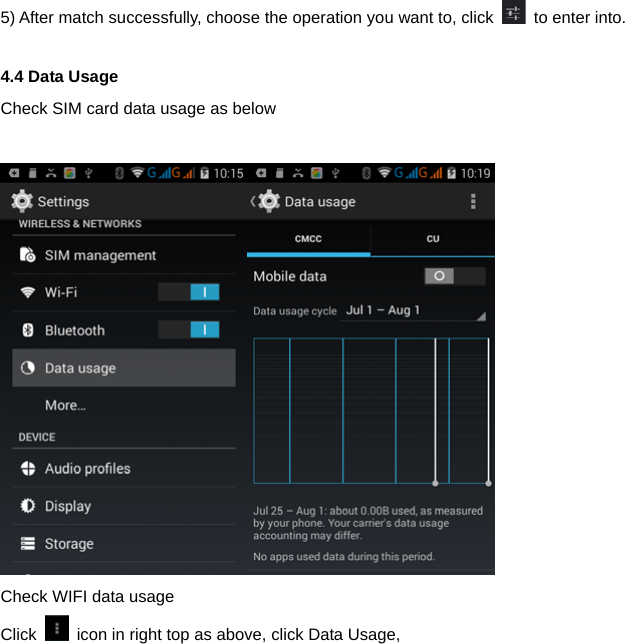Tap battery icon in right status bar

pos(451,173)
